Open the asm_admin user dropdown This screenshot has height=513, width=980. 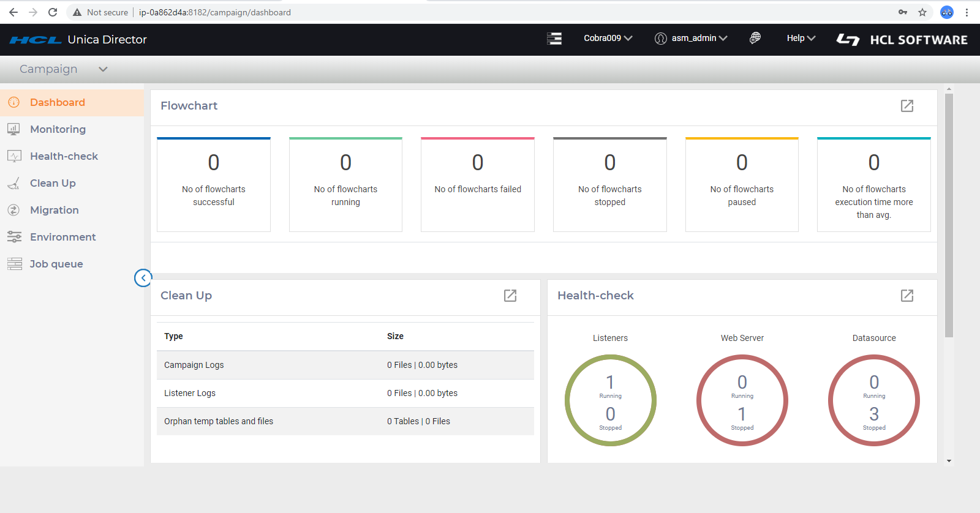692,38
